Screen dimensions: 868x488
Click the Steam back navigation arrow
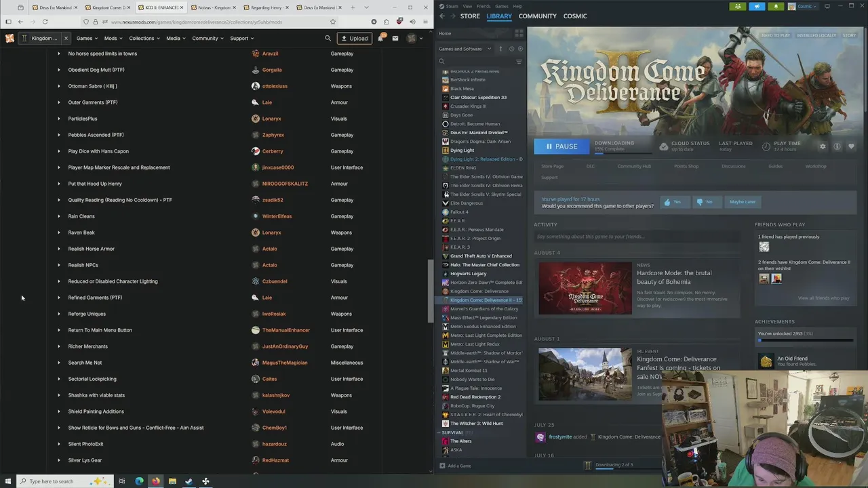click(x=442, y=16)
